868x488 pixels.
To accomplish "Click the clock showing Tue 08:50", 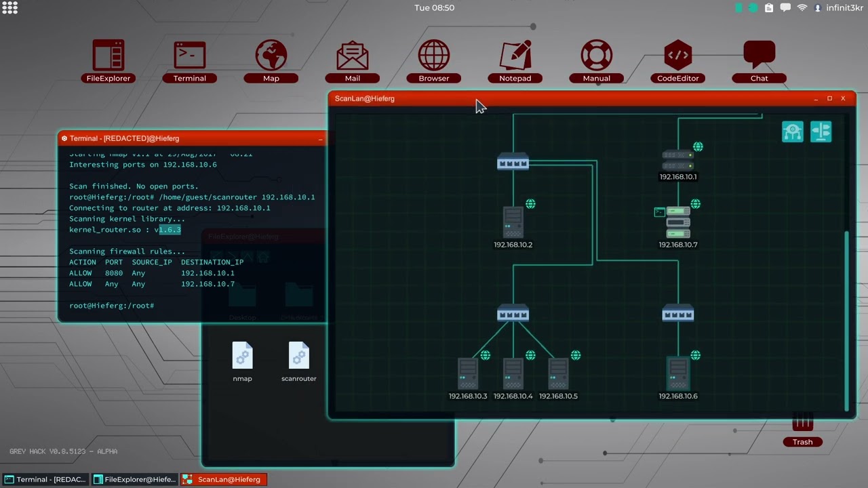I will 435,8.
